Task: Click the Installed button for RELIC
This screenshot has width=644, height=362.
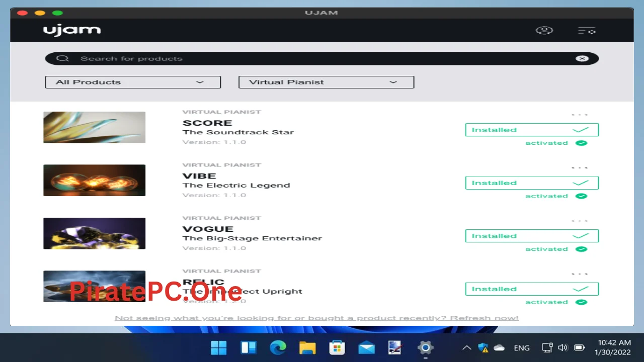Action: (532, 289)
